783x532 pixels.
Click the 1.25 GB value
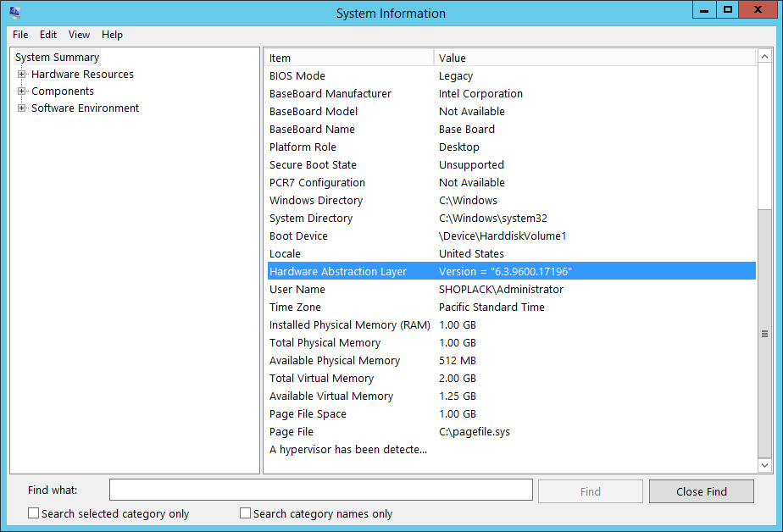458,396
